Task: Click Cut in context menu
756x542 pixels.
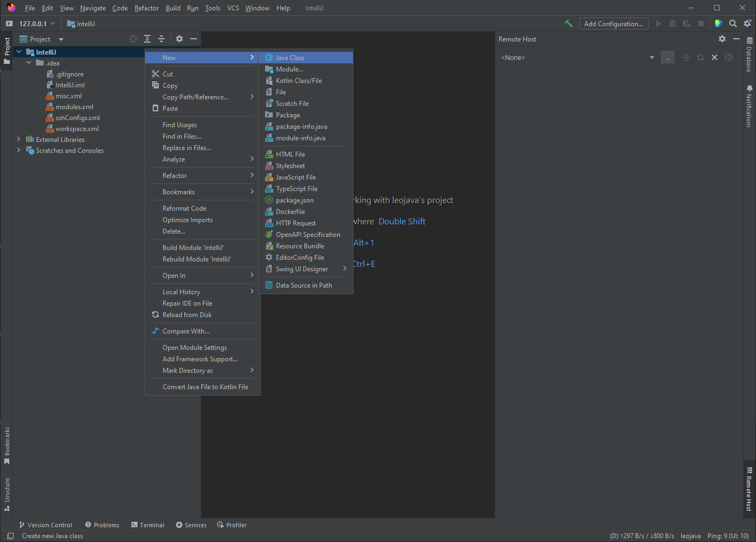Action: pyautogui.click(x=202, y=74)
